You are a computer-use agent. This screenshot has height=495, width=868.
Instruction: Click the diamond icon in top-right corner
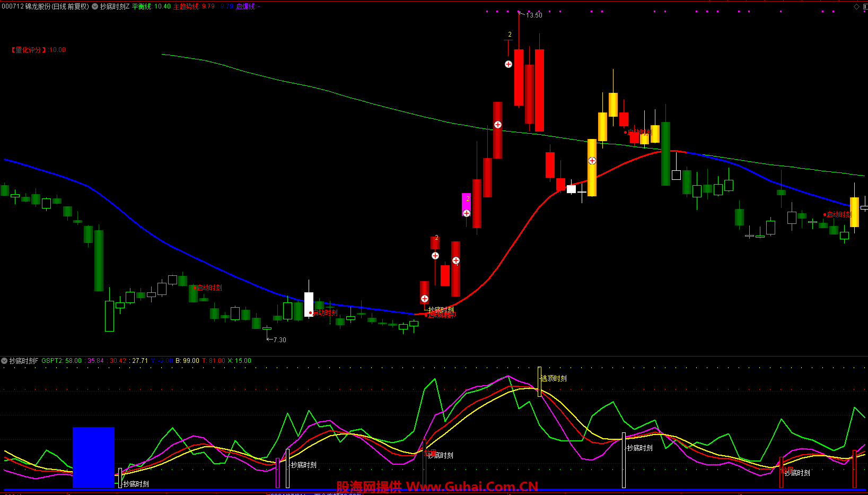point(856,6)
